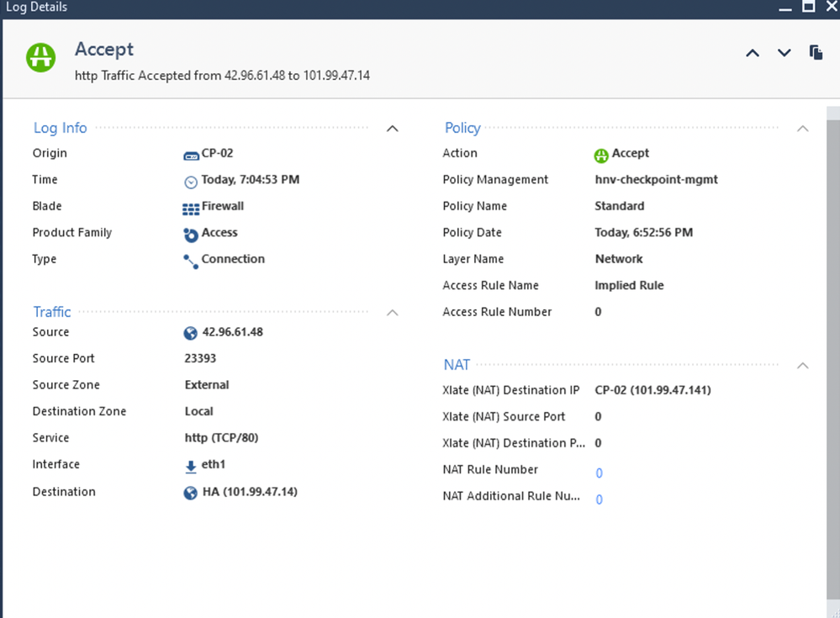Select the External source zone value
The height and width of the screenshot is (618, 840).
207,384
